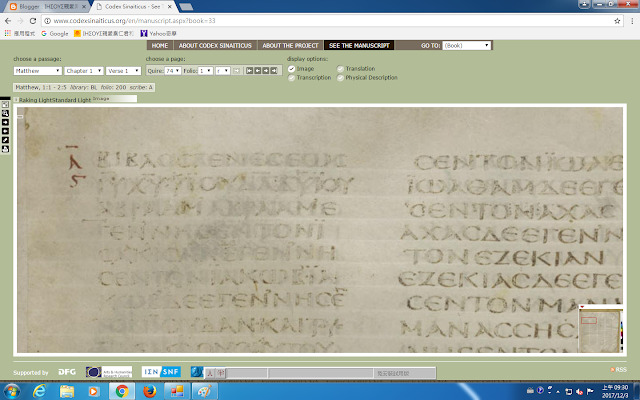The width and height of the screenshot is (640, 400).
Task: Click the volume icon in system tray
Action: tap(579, 392)
